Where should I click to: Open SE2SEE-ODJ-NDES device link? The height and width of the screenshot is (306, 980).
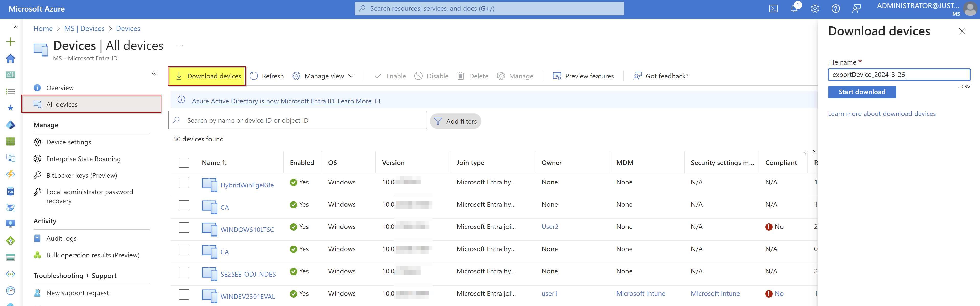[248, 274]
